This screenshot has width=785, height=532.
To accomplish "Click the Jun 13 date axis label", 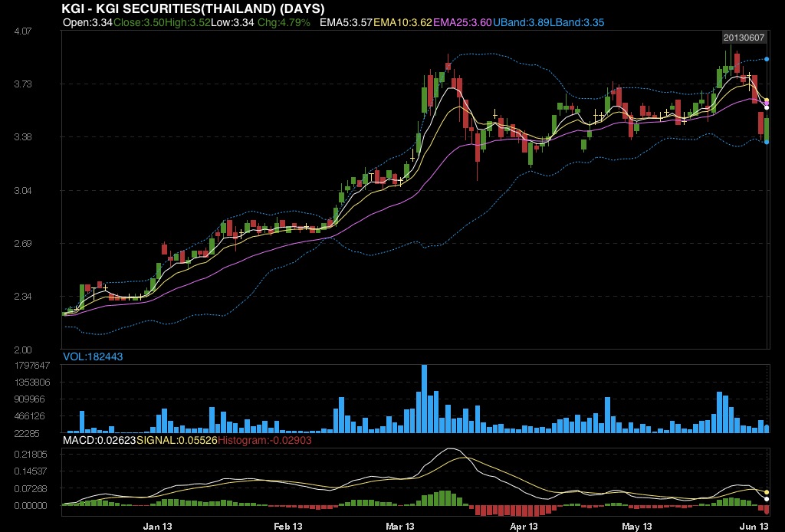I will (x=754, y=526).
